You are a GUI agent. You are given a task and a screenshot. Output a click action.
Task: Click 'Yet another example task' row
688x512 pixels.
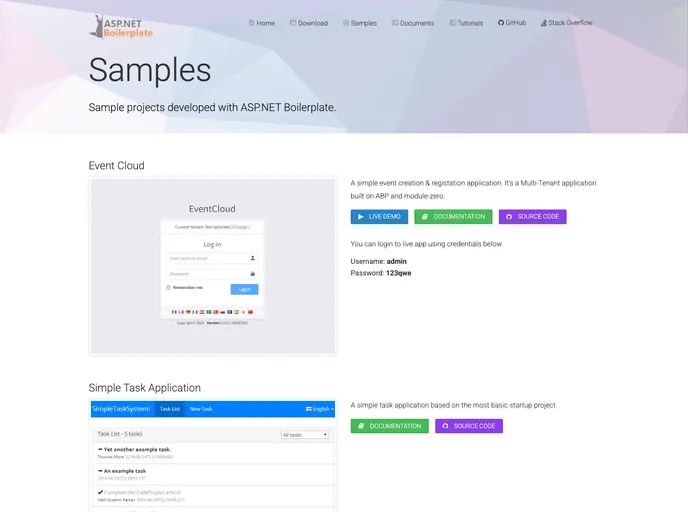click(213, 453)
